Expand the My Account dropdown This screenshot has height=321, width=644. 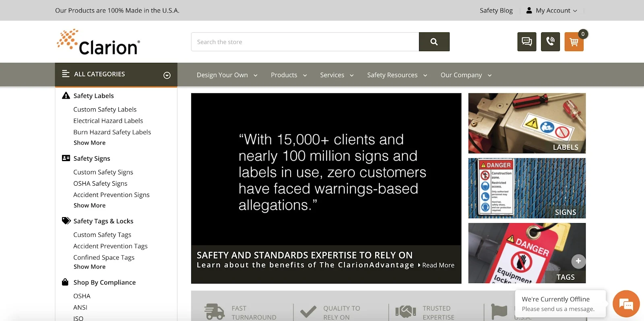tap(575, 11)
